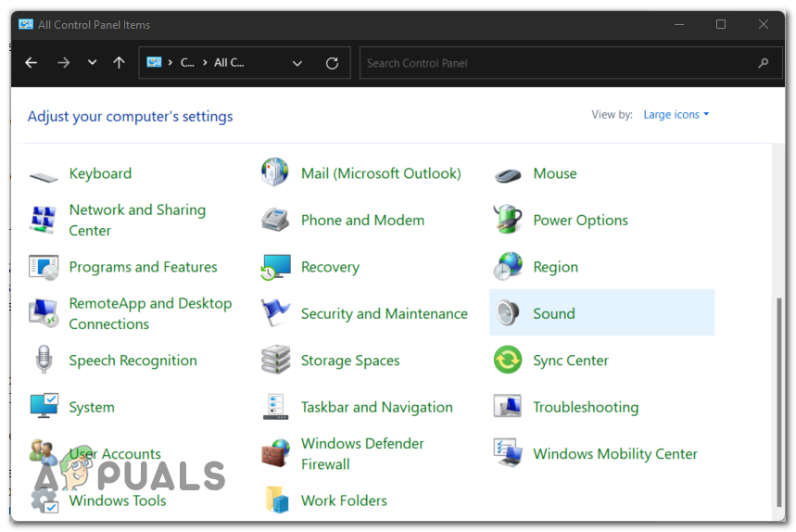Expand the chevron before 'C...' breadcrumb

point(171,63)
